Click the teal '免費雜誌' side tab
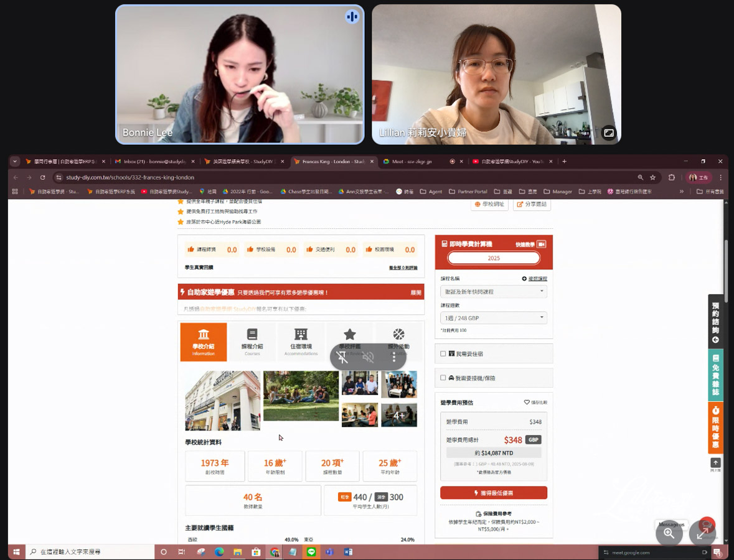The image size is (734, 560). (715, 375)
